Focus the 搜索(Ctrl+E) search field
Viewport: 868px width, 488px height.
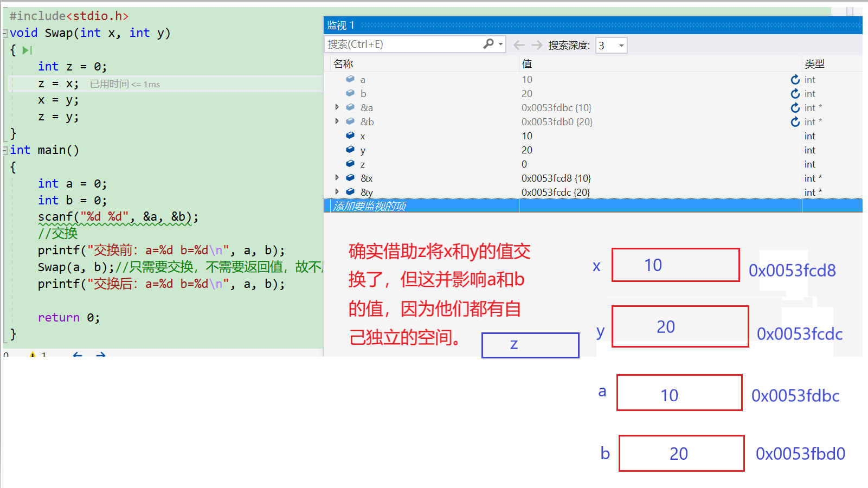[x=403, y=44]
